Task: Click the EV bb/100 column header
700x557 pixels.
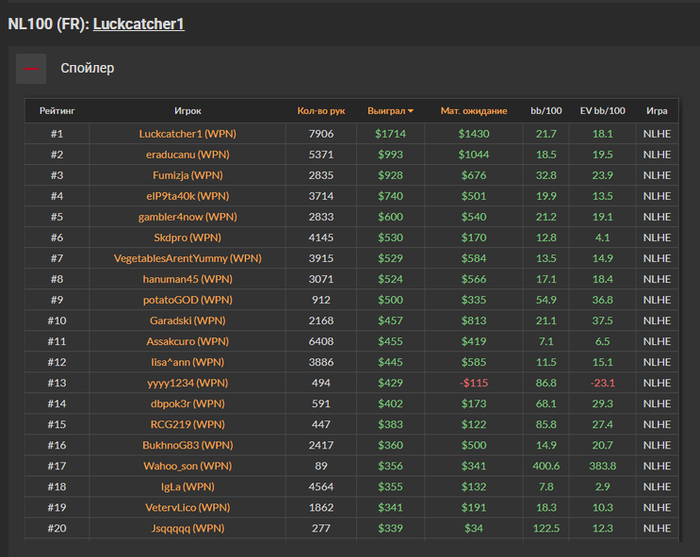Action: click(602, 111)
